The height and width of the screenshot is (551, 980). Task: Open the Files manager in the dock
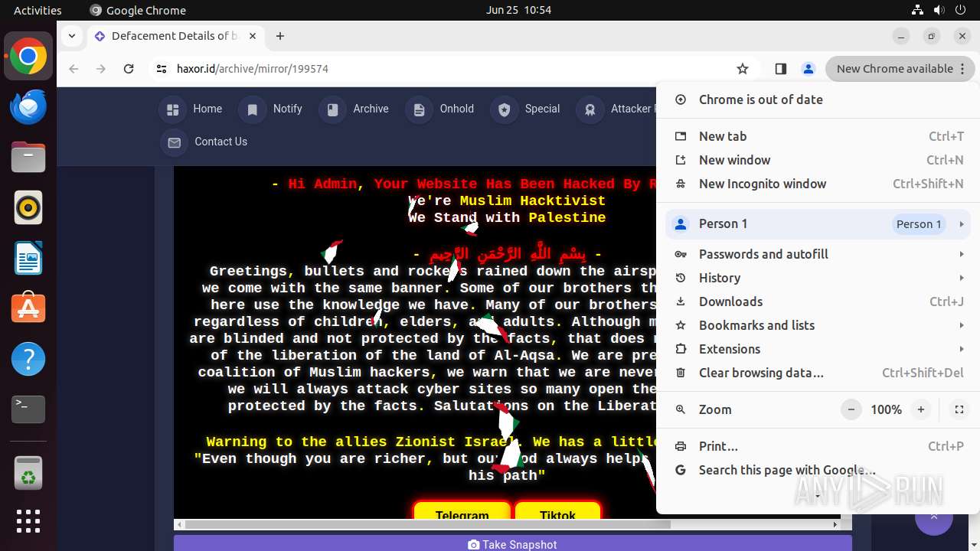click(x=28, y=158)
